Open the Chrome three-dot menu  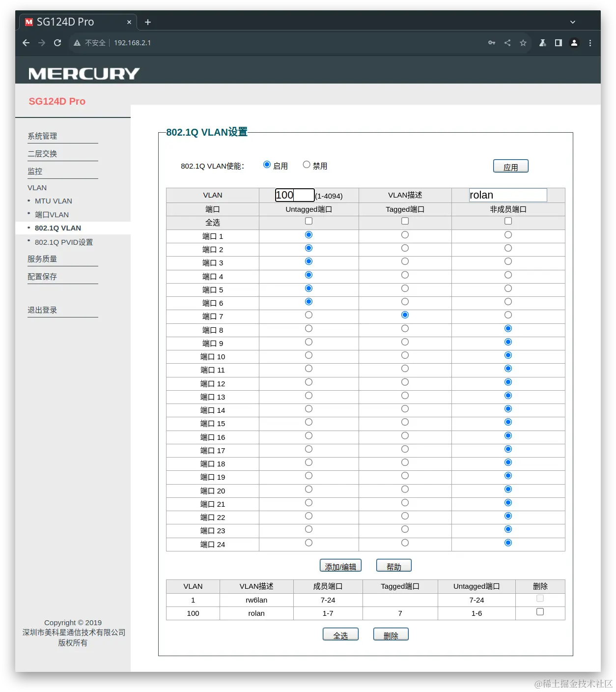coord(590,43)
